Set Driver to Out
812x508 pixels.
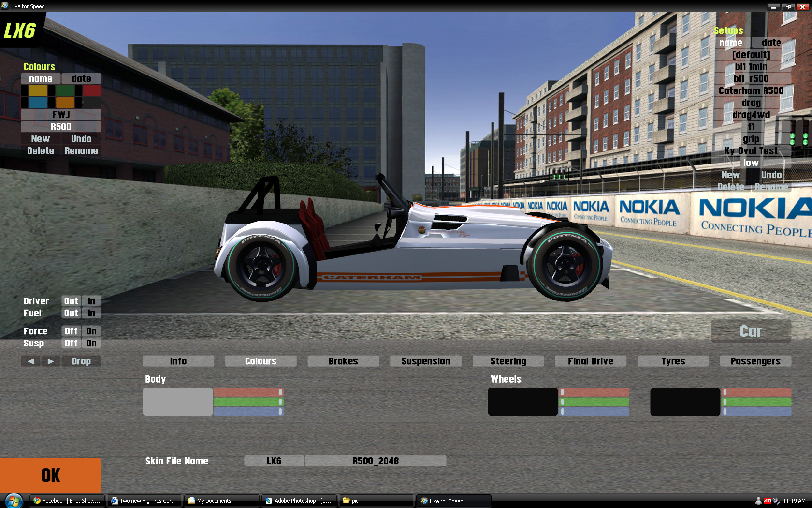(71, 301)
